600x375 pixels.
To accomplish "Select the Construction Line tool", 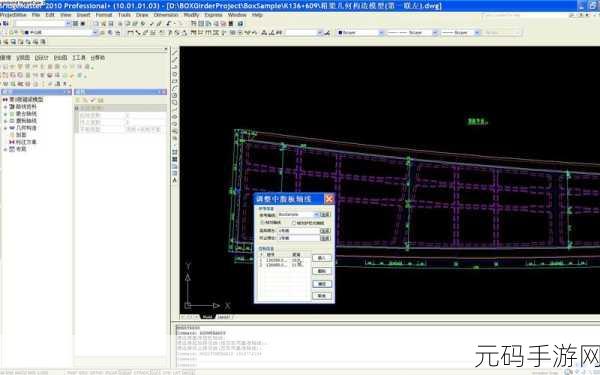I will point(175,60).
